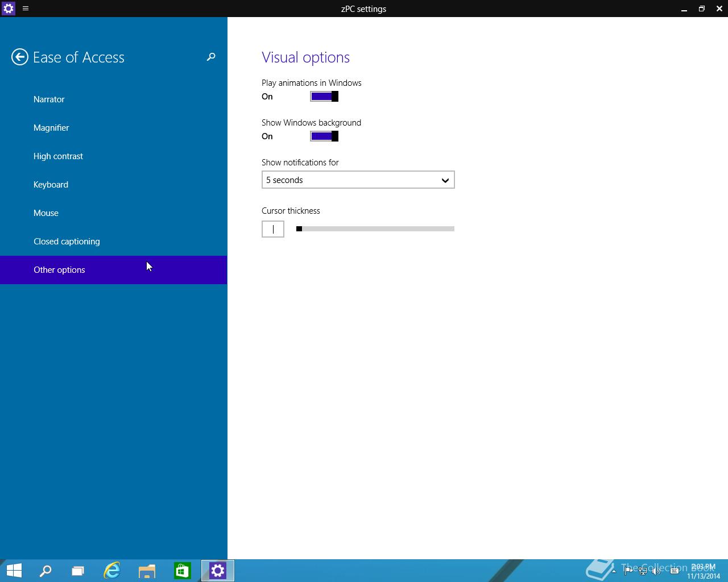728x582 pixels.
Task: Open the network tray icon
Action: point(643,571)
